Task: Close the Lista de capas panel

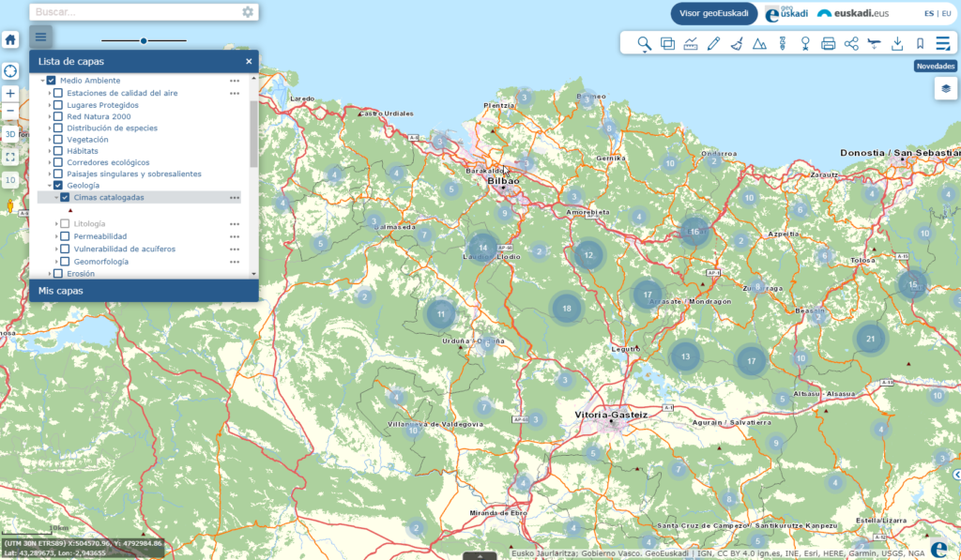Action: click(249, 61)
